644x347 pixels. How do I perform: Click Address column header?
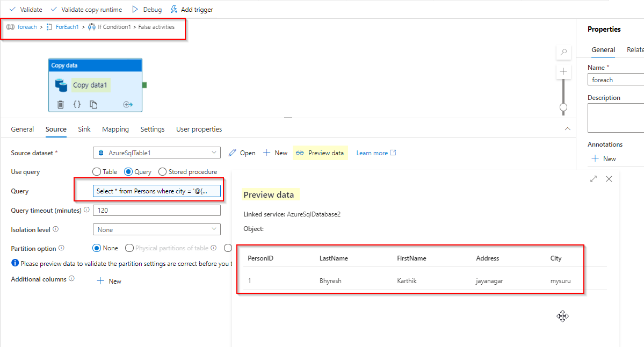[488, 258]
